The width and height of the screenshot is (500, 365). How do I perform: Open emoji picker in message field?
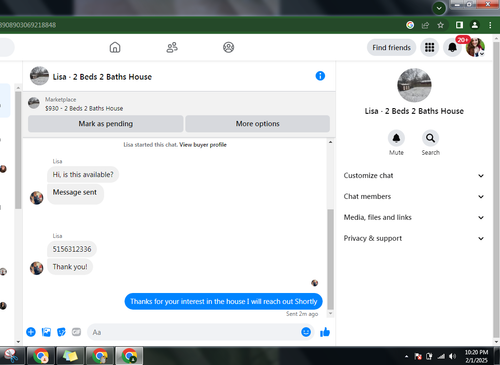306,332
